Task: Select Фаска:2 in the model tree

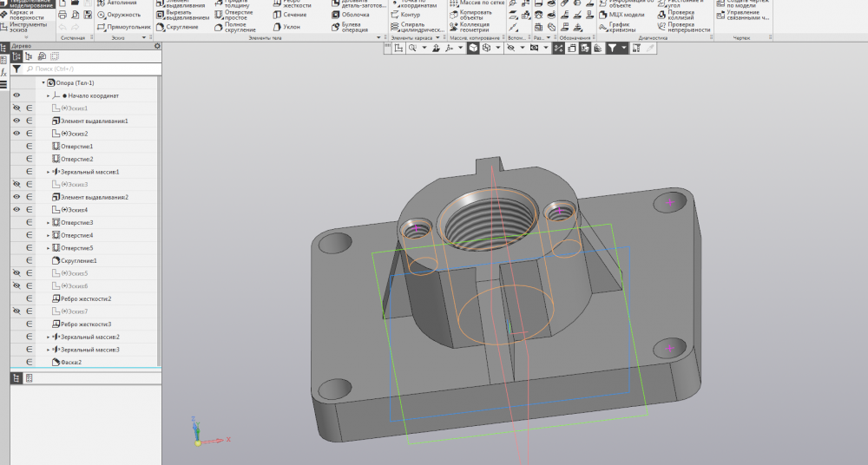Action: (x=71, y=362)
